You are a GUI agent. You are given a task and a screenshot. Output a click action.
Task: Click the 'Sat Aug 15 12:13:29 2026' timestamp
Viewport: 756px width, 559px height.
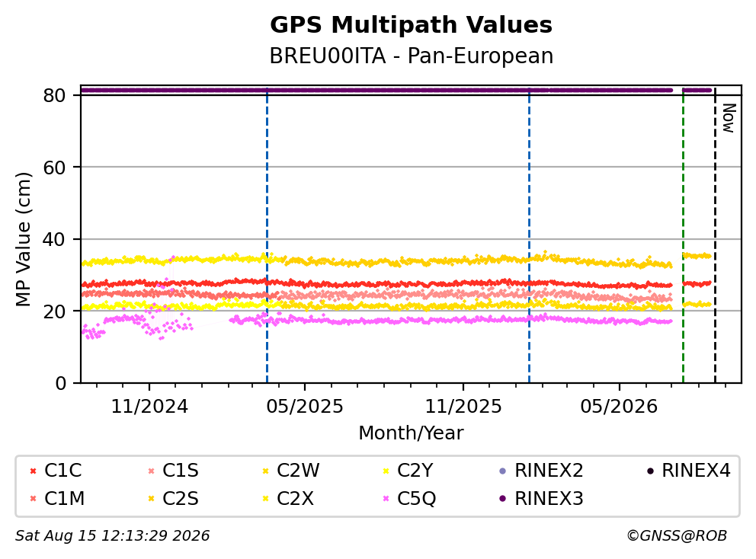pos(112,535)
